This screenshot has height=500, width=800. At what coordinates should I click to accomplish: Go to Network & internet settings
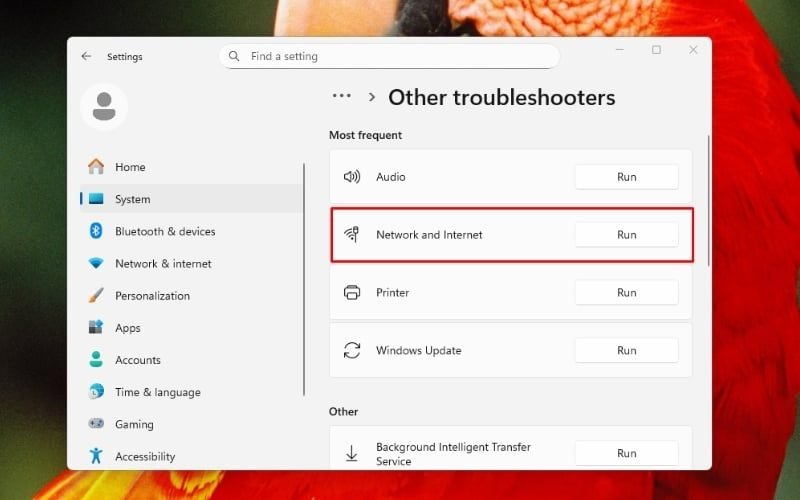[x=192, y=263]
